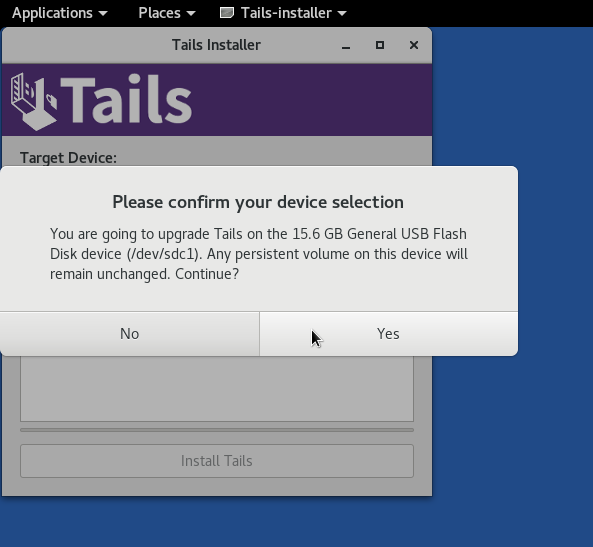Click the Tails wordmark in purple banner
Viewport: 593px width, 547px height.
[127, 99]
